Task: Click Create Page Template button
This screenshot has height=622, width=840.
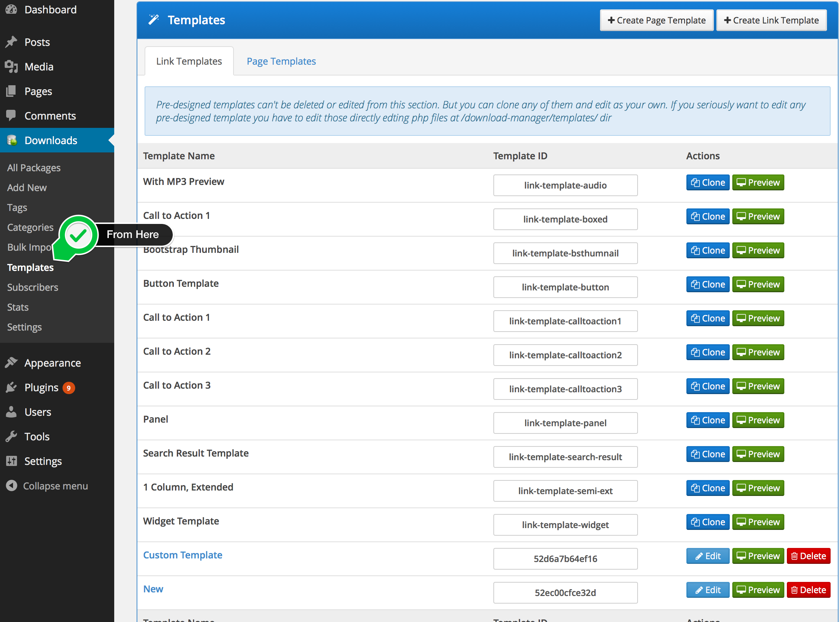Action: [656, 20]
